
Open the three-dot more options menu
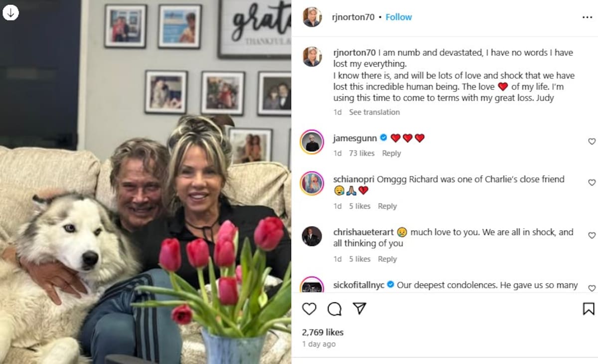click(x=587, y=17)
